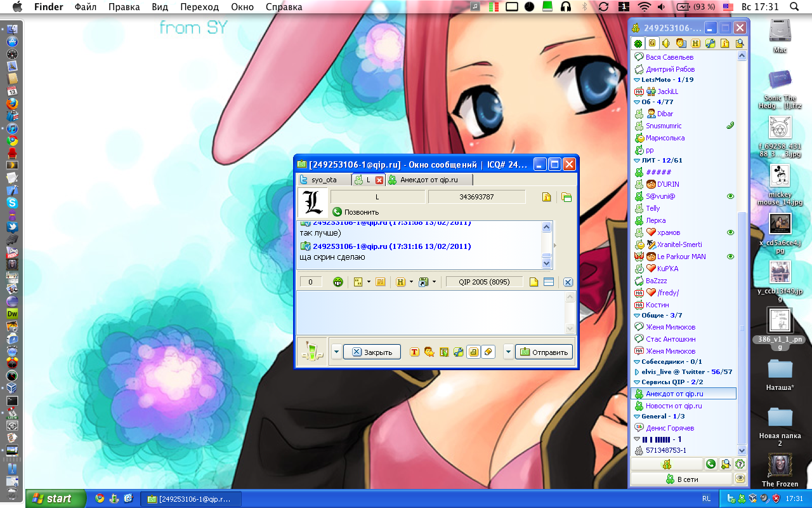Open contact info icon in chat header
This screenshot has width=812, height=508.
(547, 197)
